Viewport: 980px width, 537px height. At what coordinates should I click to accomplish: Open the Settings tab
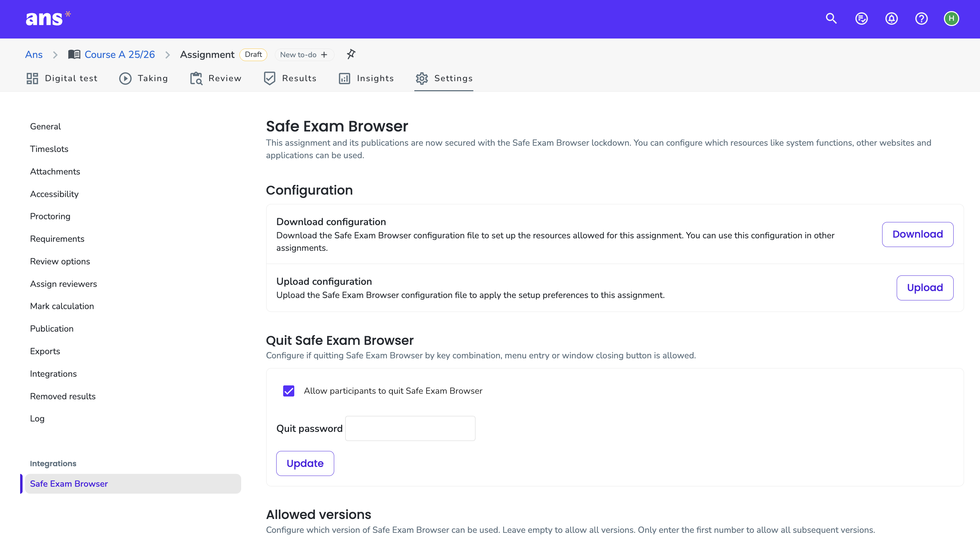(444, 78)
